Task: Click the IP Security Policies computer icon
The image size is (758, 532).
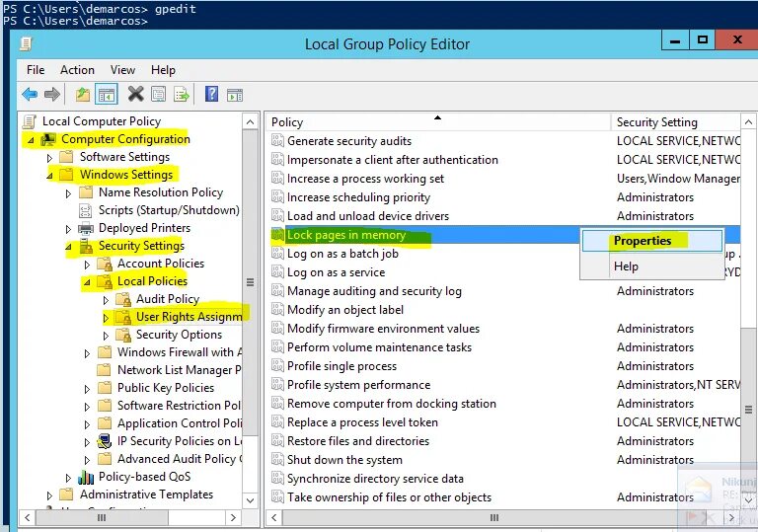Action: pos(104,441)
